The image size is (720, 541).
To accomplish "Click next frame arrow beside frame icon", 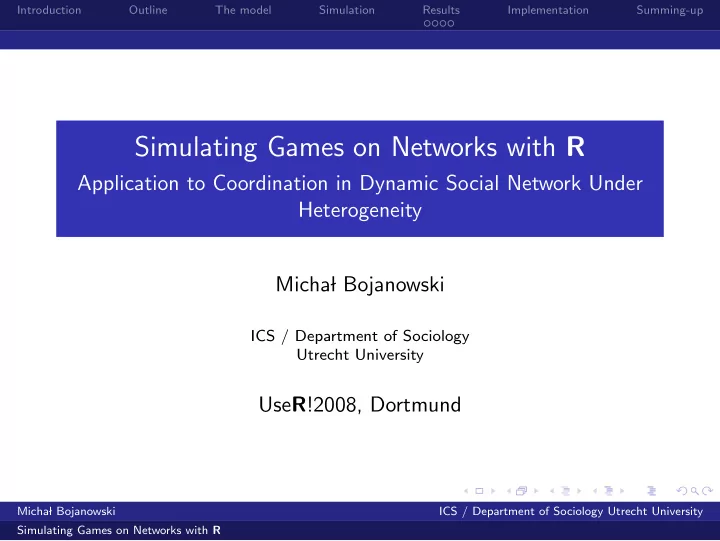I will pyautogui.click(x=536, y=491).
